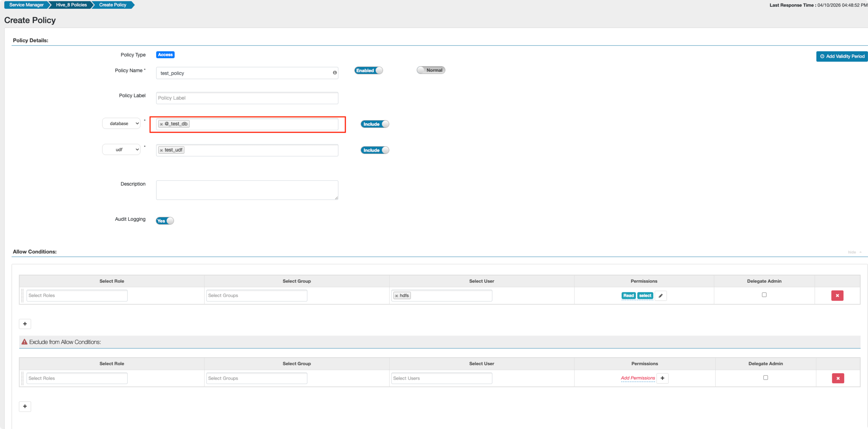The height and width of the screenshot is (429, 868).
Task: Toggle Audit Logging Yes switch
Action: pos(164,221)
